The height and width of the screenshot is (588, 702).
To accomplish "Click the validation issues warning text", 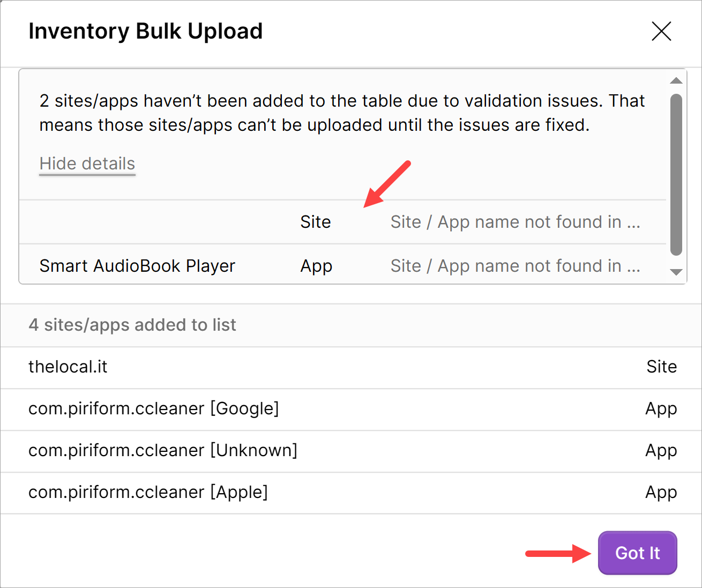I will pyautogui.click(x=342, y=113).
